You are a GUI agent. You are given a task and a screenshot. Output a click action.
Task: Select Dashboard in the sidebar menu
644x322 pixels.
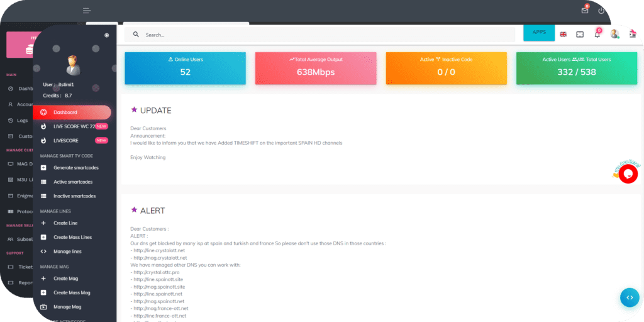tap(65, 112)
